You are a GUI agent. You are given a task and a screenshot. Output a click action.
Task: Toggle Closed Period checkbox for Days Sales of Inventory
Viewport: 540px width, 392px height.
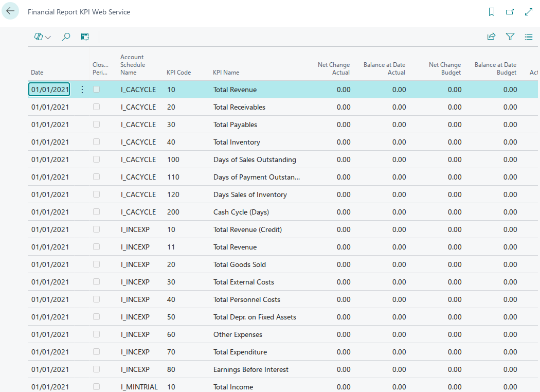[97, 194]
